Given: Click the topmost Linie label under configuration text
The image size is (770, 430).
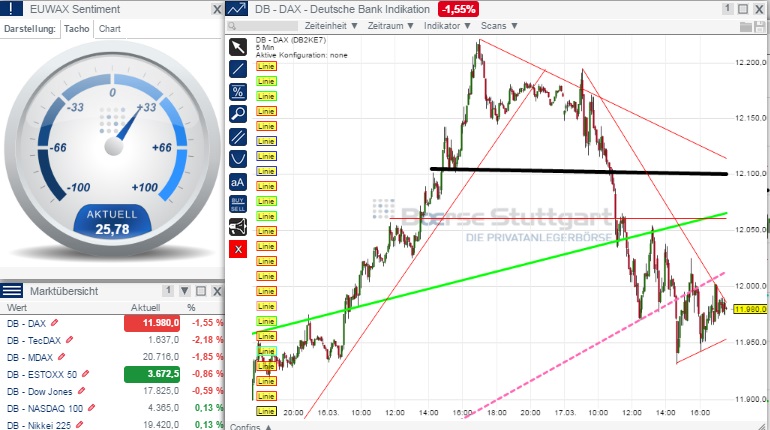Looking at the screenshot, I should [266, 66].
